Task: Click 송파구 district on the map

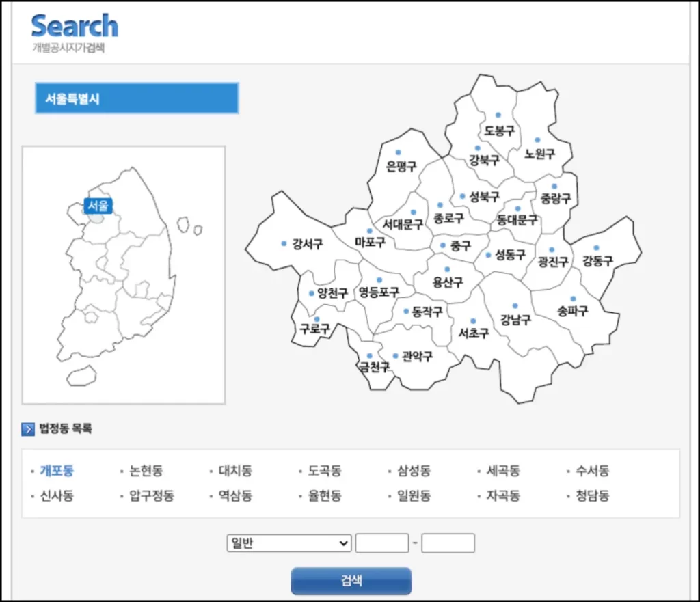Action: pos(572,311)
